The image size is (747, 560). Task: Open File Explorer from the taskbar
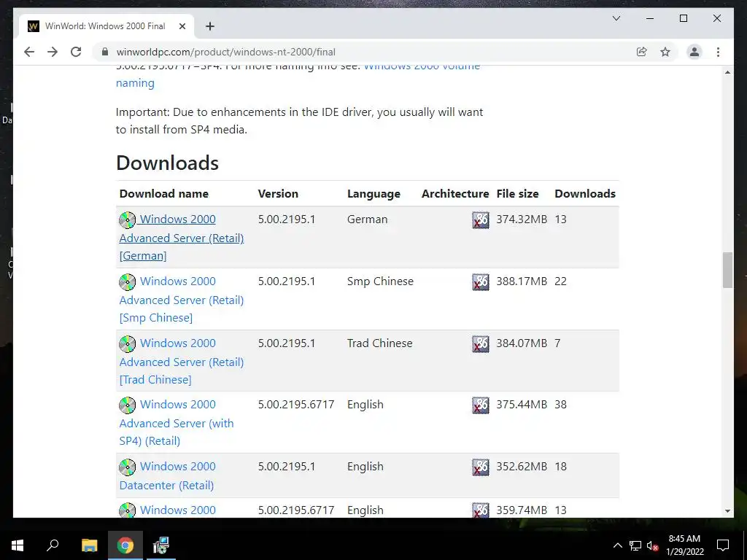tap(89, 545)
